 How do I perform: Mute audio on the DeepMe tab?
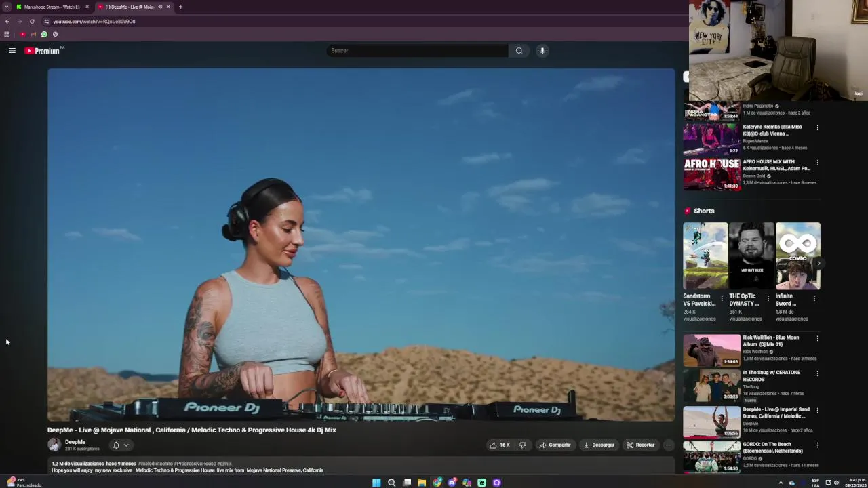pyautogui.click(x=160, y=7)
